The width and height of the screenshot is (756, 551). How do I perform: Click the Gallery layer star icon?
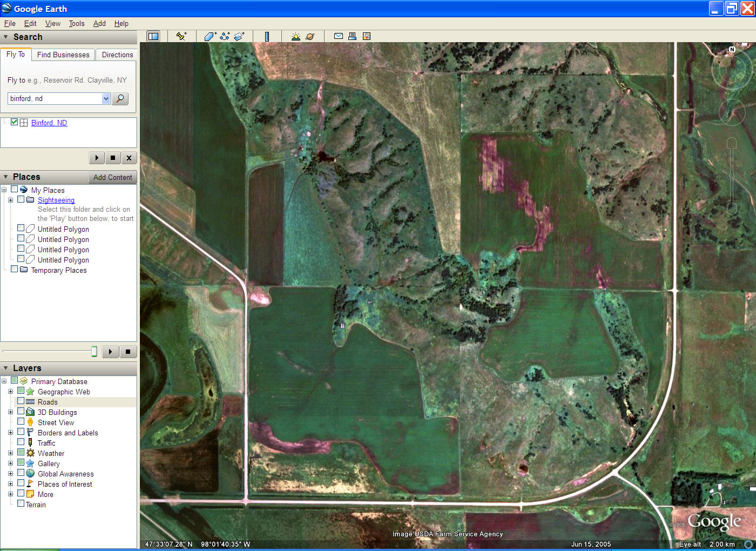tap(30, 463)
